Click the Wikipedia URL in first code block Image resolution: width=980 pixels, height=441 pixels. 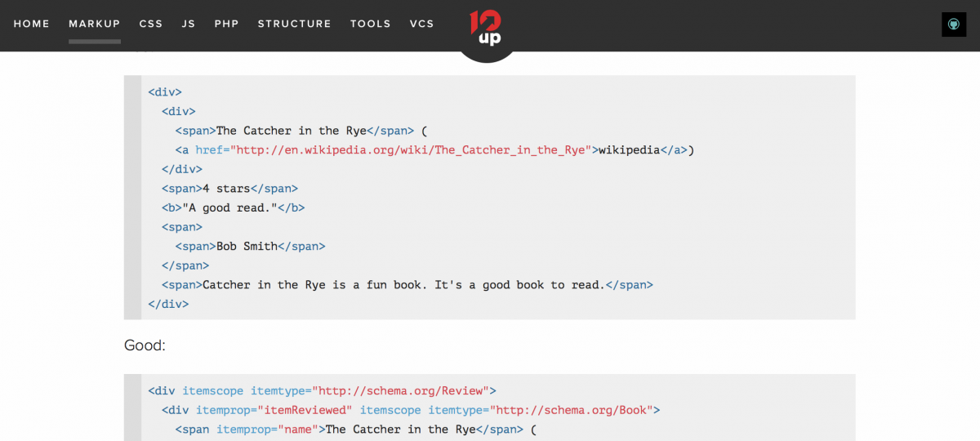tap(411, 150)
